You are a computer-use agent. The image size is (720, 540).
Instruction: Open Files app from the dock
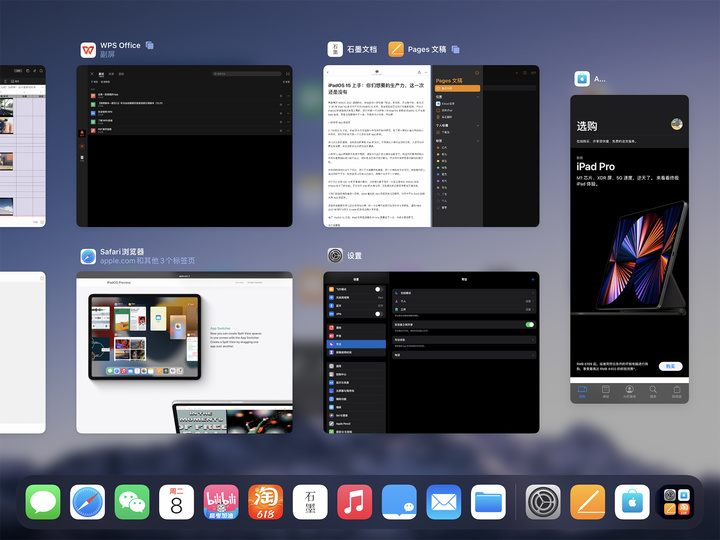pos(489,502)
